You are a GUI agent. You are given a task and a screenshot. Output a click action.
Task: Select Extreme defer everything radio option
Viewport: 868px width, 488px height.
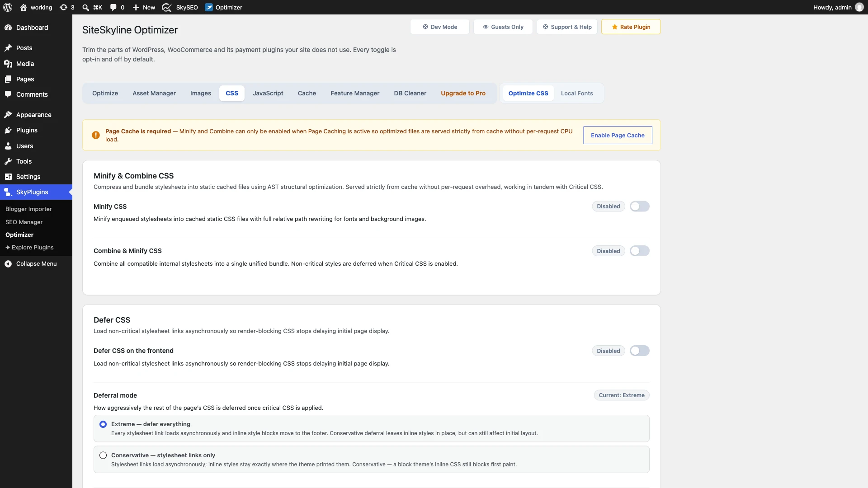[103, 424]
